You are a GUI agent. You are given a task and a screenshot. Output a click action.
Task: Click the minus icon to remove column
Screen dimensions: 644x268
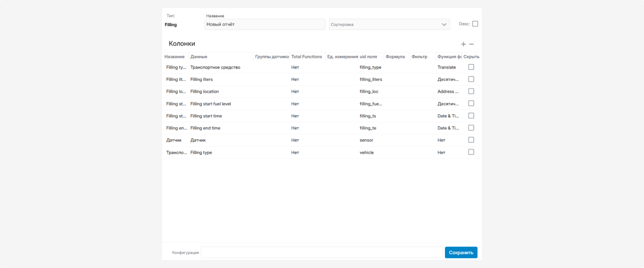(471, 44)
